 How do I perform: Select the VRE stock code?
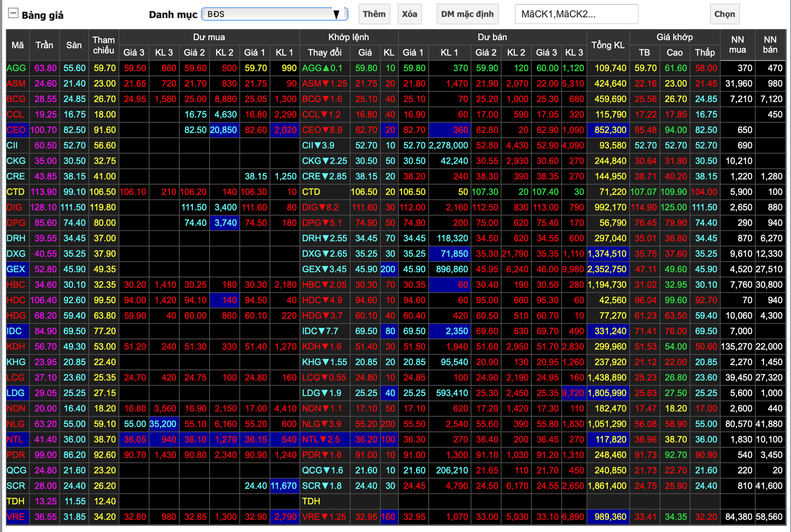pos(16,517)
